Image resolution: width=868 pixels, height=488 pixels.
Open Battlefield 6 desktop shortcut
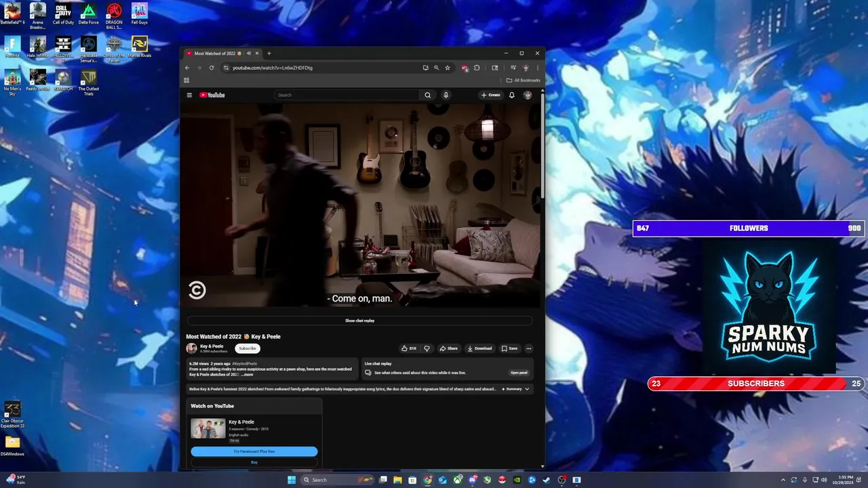click(x=12, y=14)
